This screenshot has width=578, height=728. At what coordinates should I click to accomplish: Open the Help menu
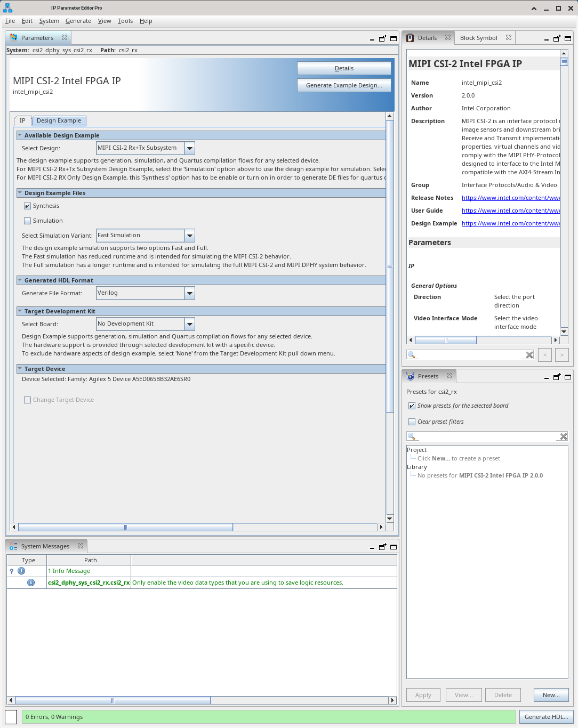coord(146,21)
